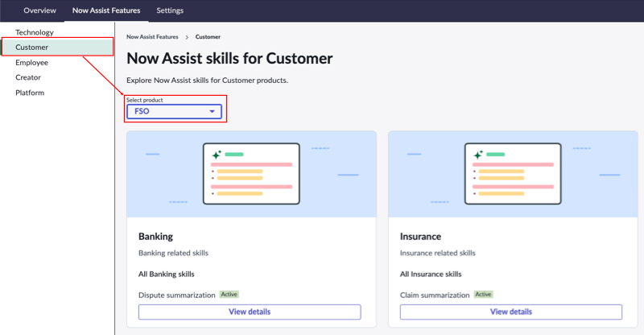Open the Overview tab
This screenshot has width=644, height=335.
coord(39,10)
